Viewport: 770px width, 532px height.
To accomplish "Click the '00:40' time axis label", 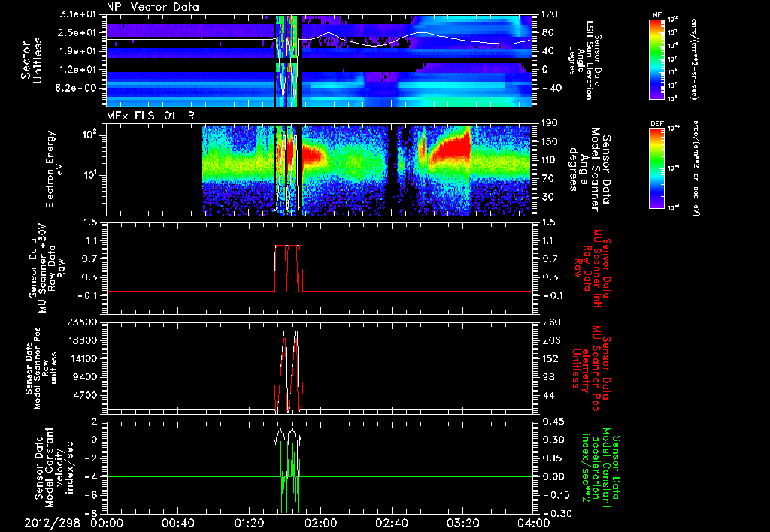I will point(177,523).
